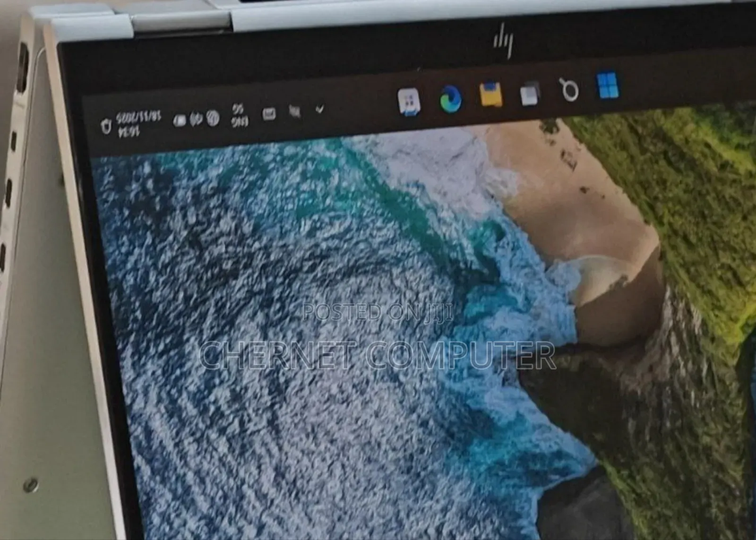Click the green cliff on the wallpaper
Viewport: 756px width, 540px height.
point(685,189)
